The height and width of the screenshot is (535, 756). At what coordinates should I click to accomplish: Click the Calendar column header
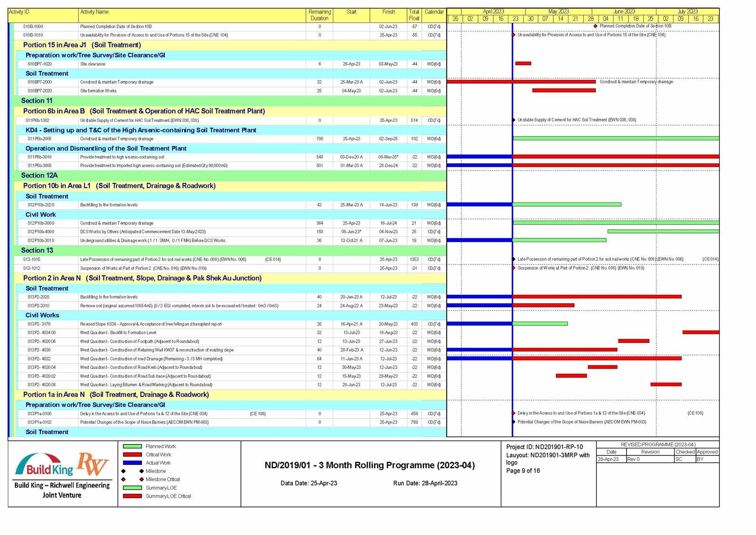(434, 15)
